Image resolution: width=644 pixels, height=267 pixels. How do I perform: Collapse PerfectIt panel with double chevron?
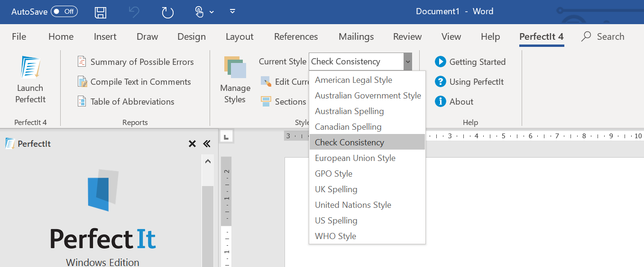(207, 143)
